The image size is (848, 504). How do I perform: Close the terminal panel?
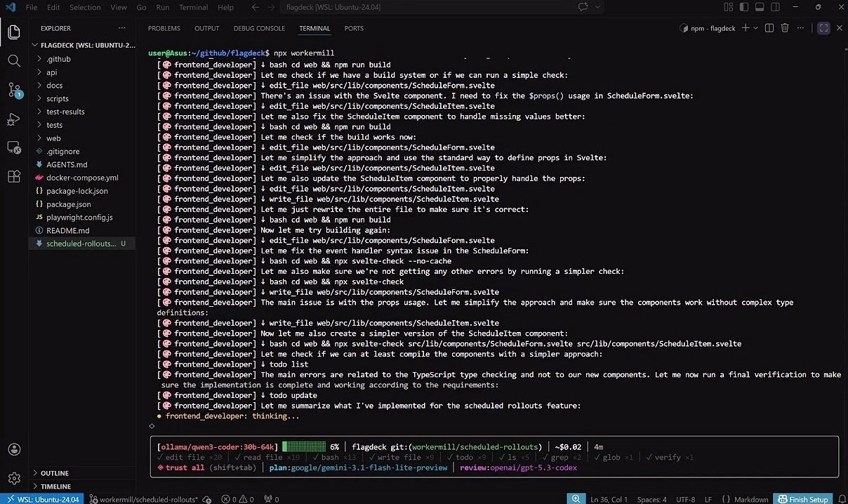pyautogui.click(x=838, y=28)
